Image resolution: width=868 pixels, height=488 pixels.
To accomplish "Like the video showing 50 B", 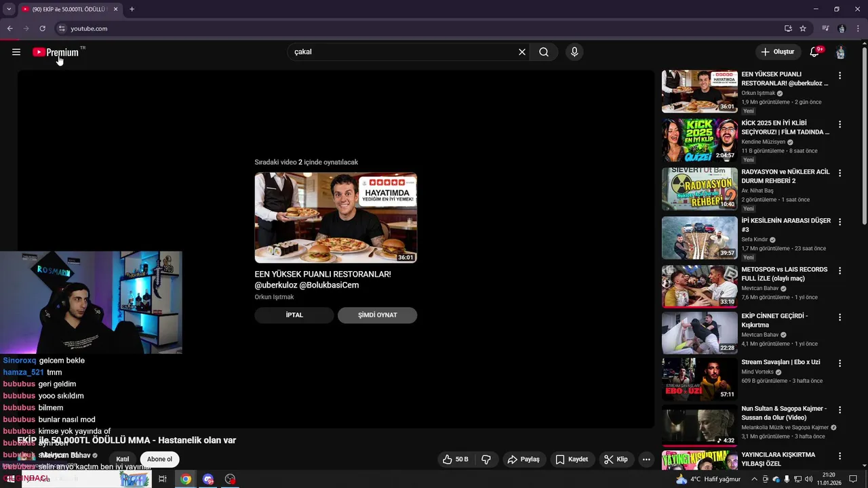I will pos(456,460).
